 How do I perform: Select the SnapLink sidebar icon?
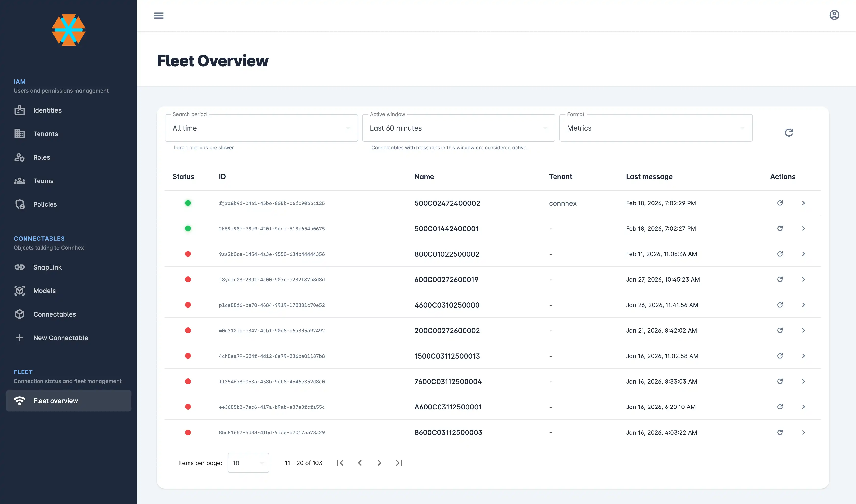[19, 267]
